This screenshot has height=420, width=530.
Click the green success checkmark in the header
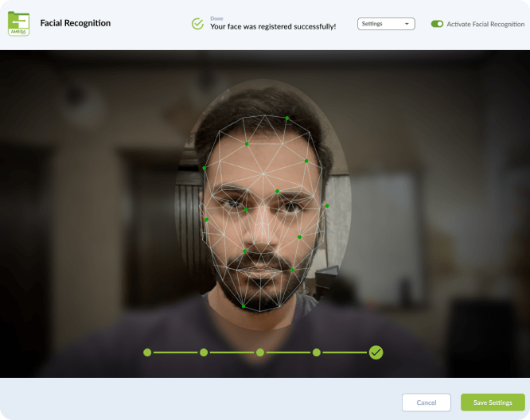pyautogui.click(x=197, y=24)
